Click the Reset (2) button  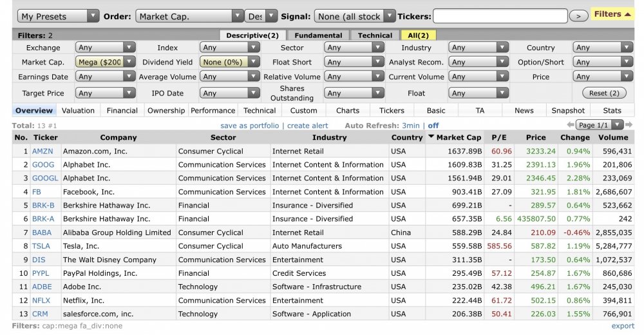point(603,93)
